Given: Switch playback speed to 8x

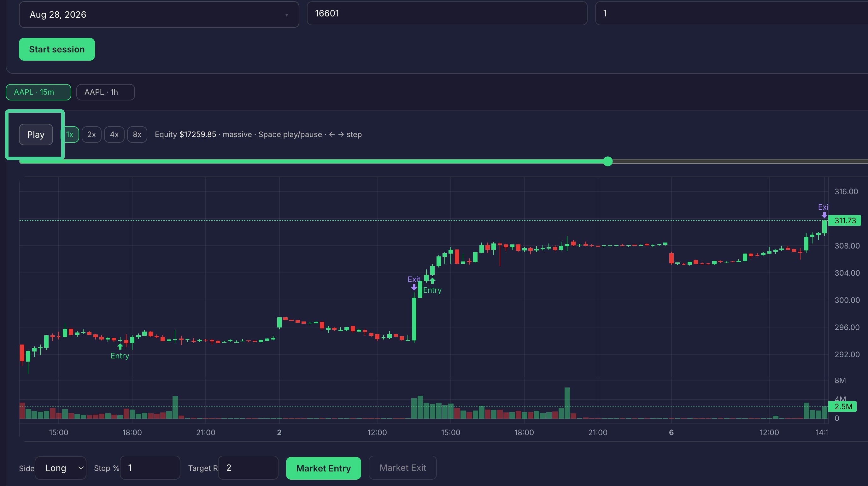Looking at the screenshot, I should (x=137, y=135).
